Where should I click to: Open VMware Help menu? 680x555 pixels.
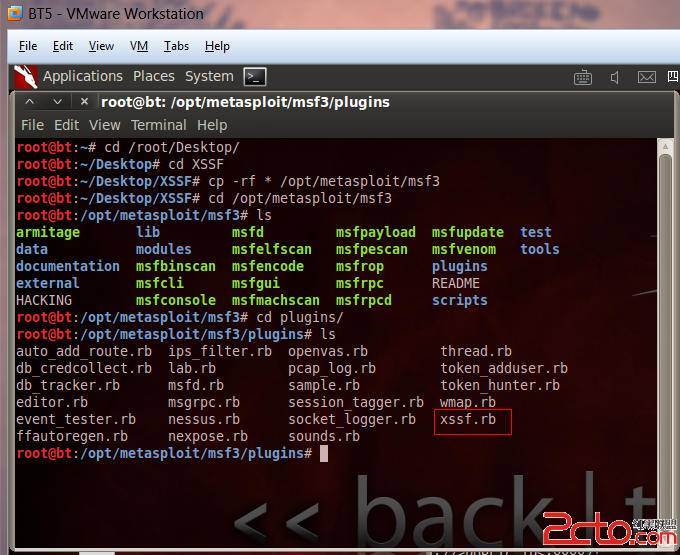[x=217, y=46]
